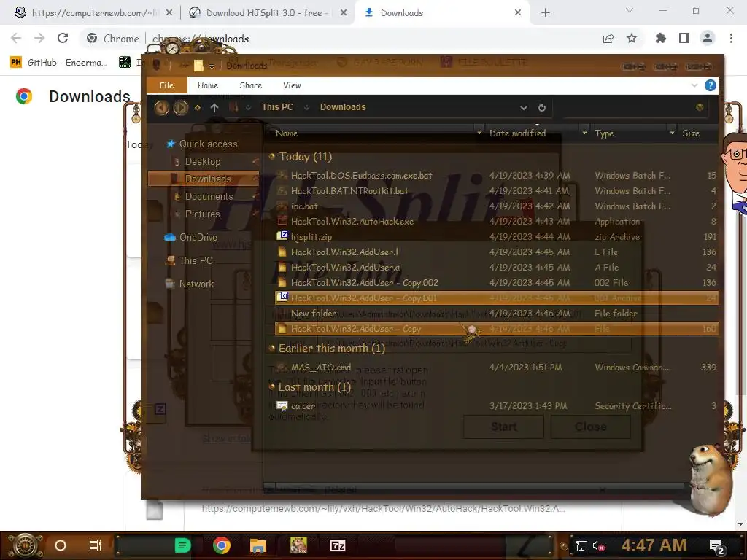Screen dimensions: 747x560
Task: Collapse the Today (11) group
Action: pos(272,156)
